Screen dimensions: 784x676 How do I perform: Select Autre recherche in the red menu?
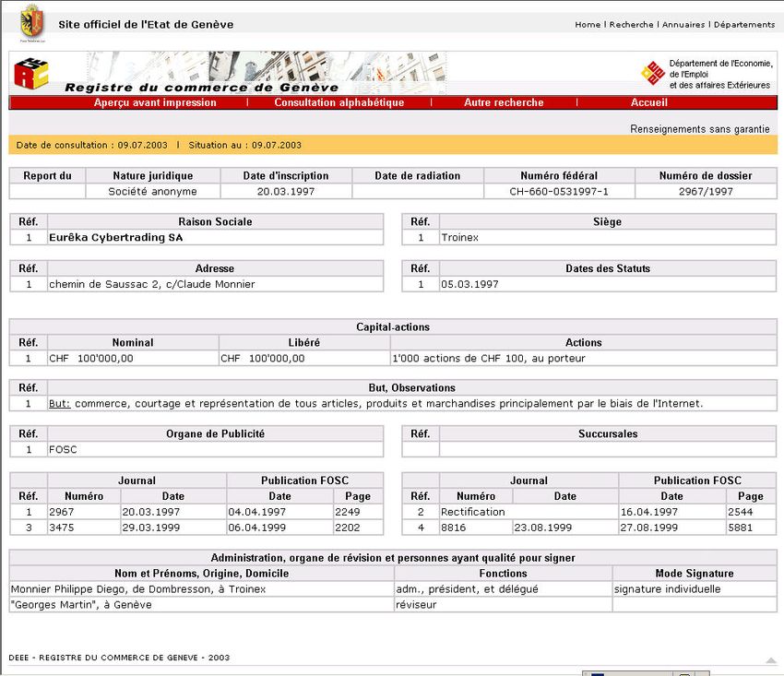[x=504, y=102]
